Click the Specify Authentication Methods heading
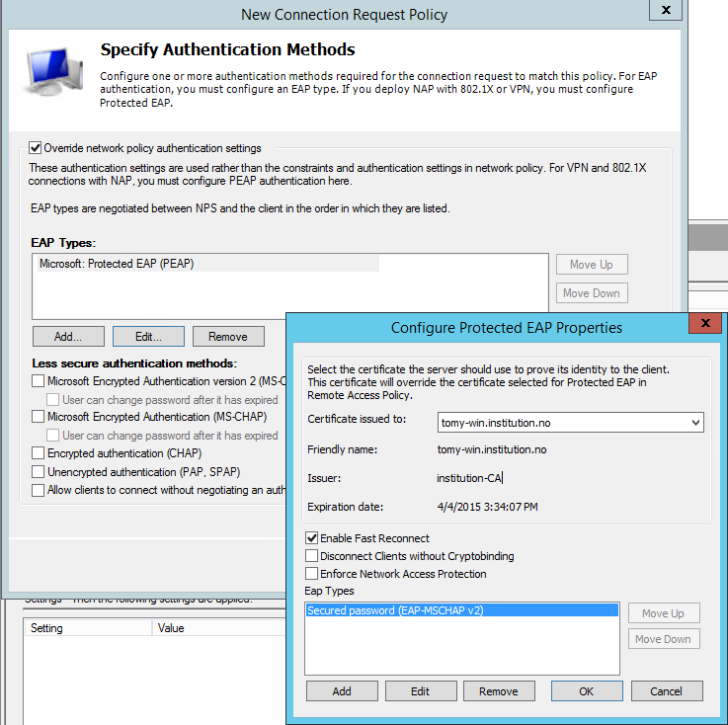 [227, 49]
